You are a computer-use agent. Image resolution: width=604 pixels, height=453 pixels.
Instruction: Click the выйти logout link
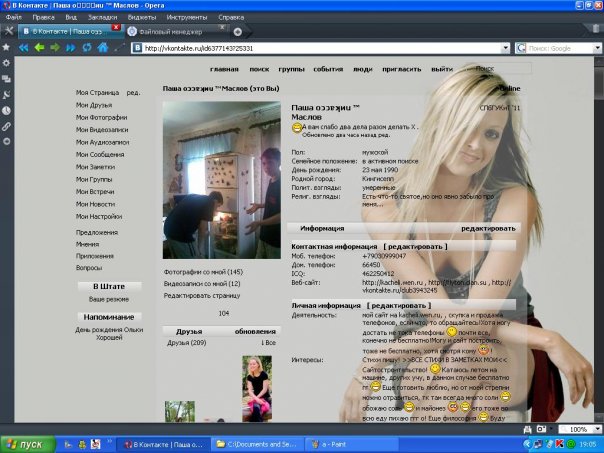(x=442, y=69)
